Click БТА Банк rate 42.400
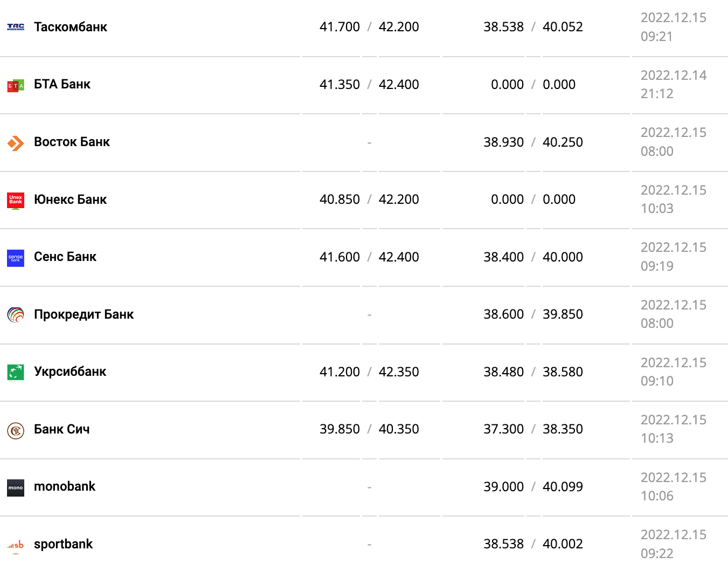 coord(399,85)
